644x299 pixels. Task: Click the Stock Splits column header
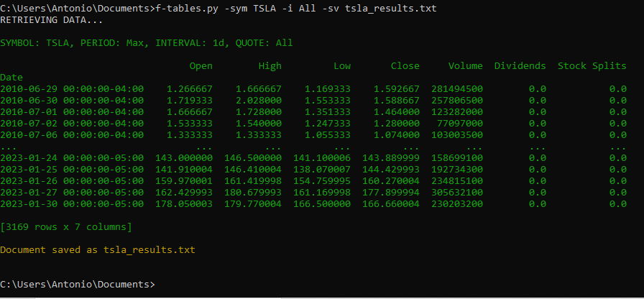click(592, 65)
